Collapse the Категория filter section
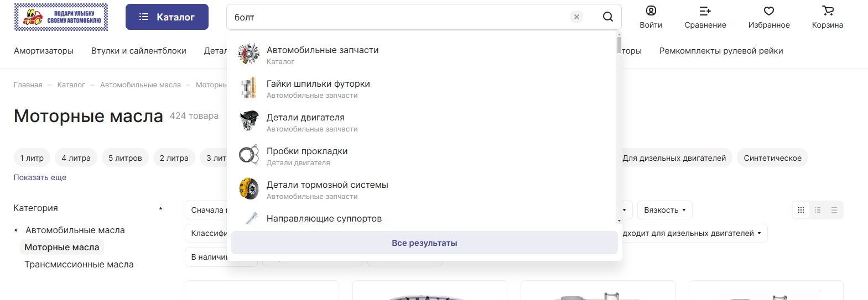Image resolution: width=868 pixels, height=300 pixels. [x=160, y=208]
